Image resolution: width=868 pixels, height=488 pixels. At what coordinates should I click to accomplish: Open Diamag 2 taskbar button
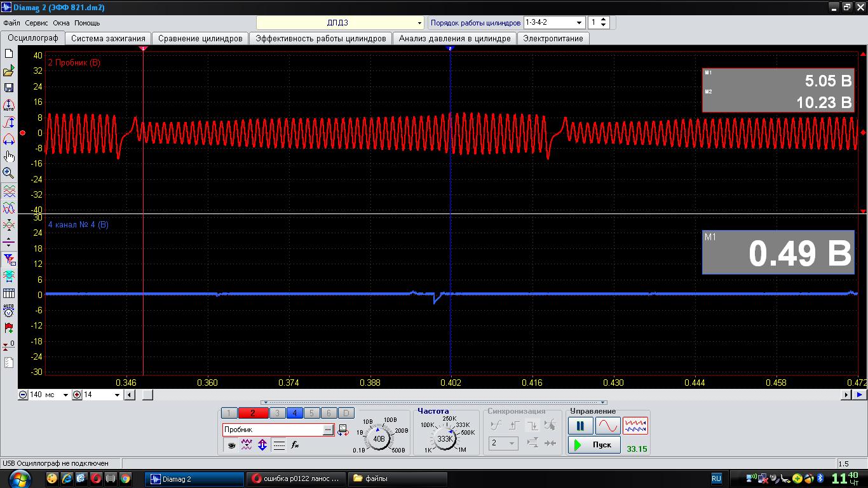click(194, 478)
